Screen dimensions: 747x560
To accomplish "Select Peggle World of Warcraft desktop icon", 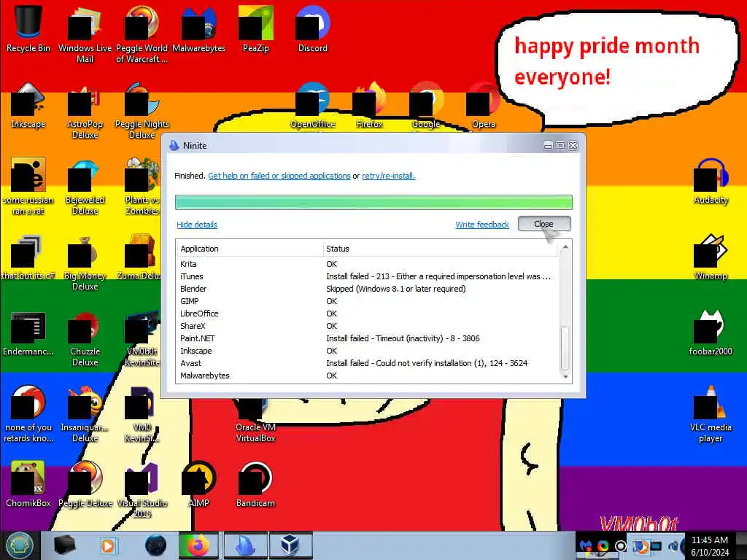I will pyautogui.click(x=142, y=34).
